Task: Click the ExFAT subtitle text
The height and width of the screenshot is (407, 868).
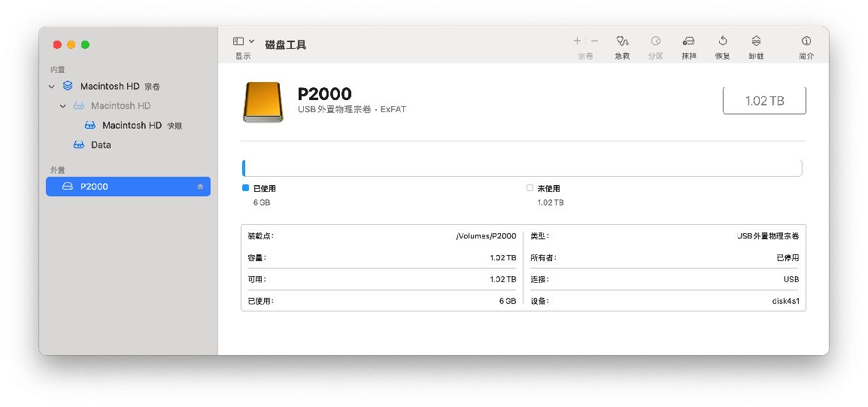Action: [393, 110]
